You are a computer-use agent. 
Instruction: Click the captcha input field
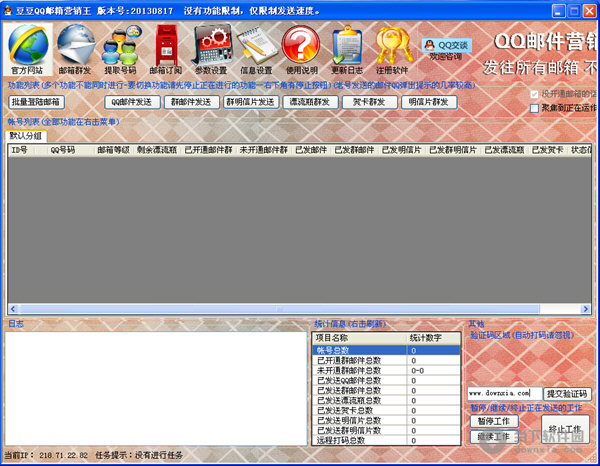[504, 393]
